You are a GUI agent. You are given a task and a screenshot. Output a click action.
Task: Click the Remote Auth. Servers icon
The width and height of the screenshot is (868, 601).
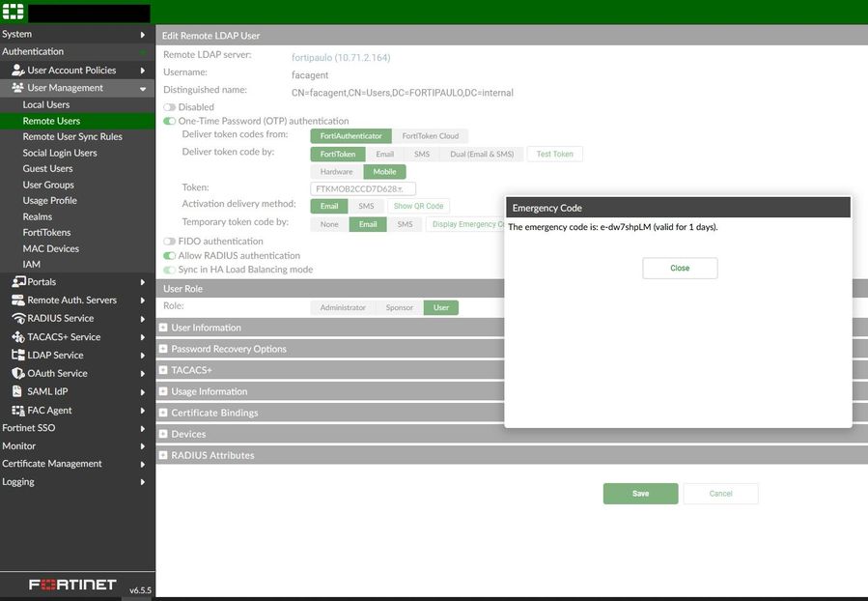pyautogui.click(x=18, y=300)
